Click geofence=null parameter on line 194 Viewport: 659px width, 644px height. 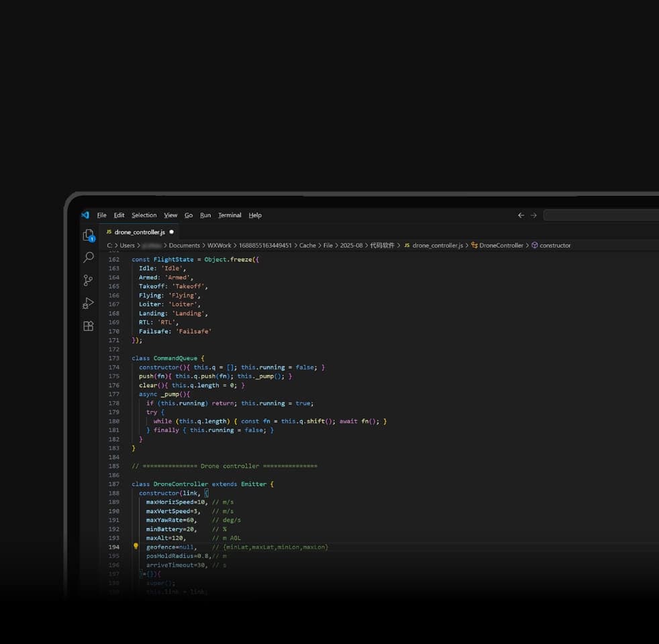(x=170, y=547)
